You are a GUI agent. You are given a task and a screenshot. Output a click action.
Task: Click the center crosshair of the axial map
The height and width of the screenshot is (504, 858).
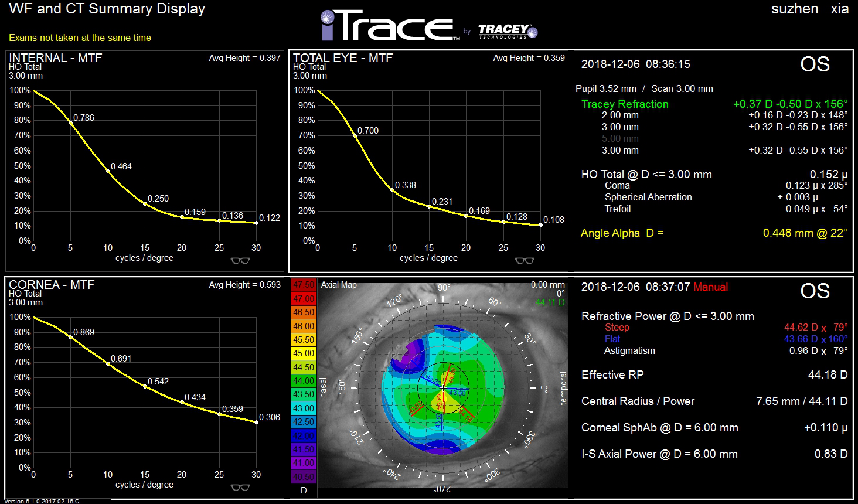443,387
